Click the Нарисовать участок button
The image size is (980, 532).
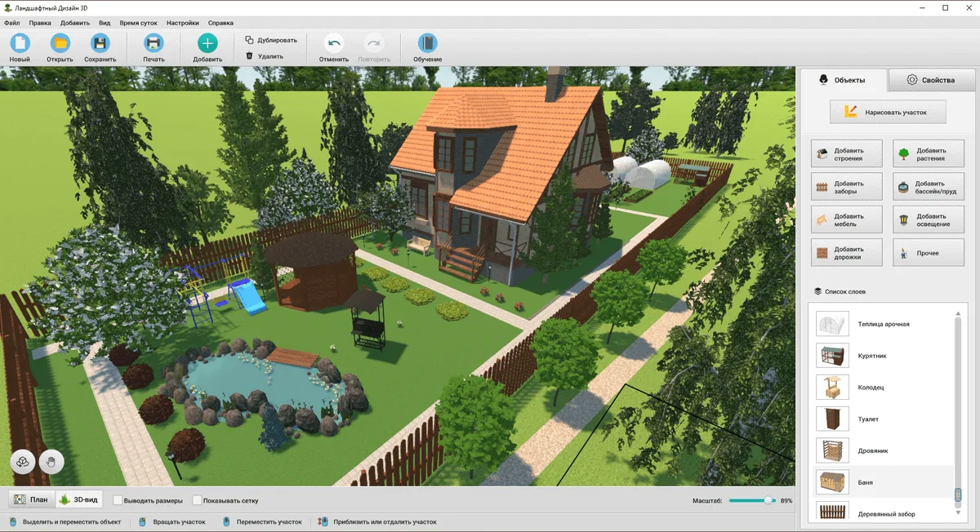click(x=888, y=112)
